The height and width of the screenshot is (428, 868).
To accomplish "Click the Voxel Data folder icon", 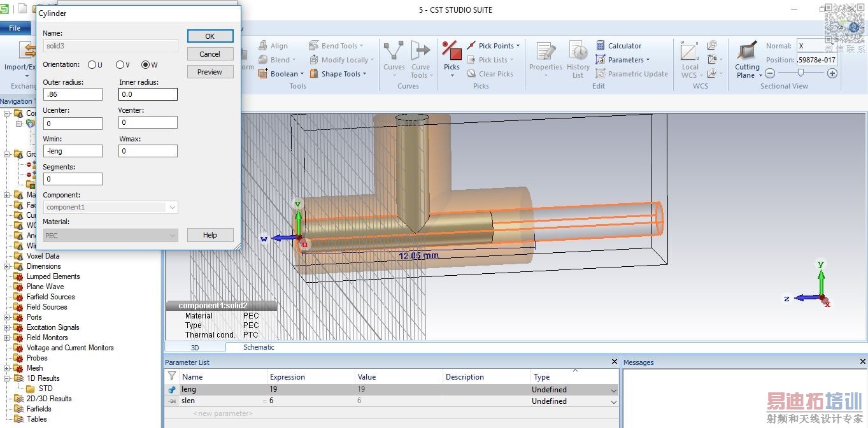I will (18, 256).
